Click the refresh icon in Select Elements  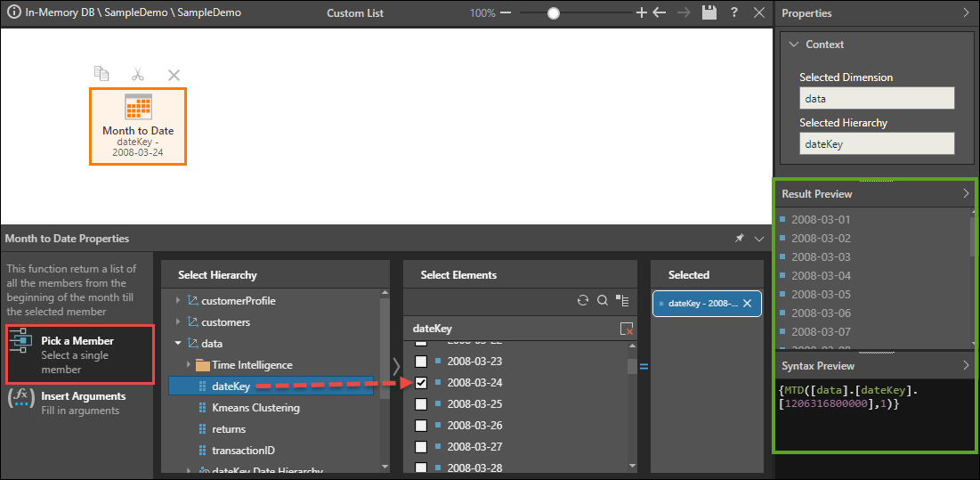click(x=583, y=301)
